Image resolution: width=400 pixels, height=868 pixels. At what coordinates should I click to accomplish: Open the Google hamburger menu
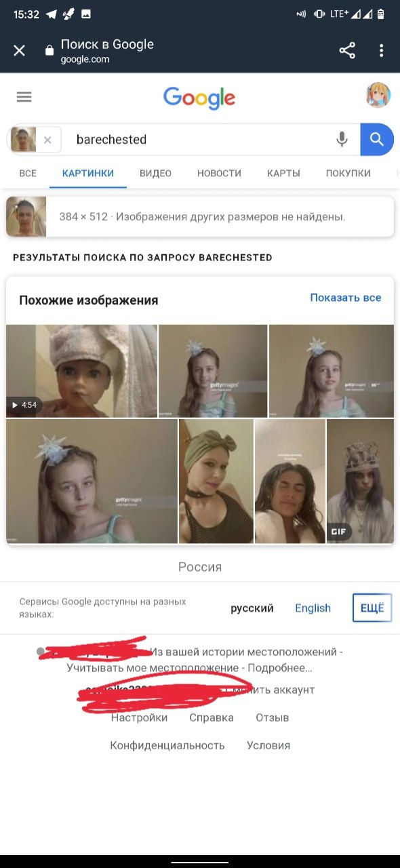click(x=24, y=97)
